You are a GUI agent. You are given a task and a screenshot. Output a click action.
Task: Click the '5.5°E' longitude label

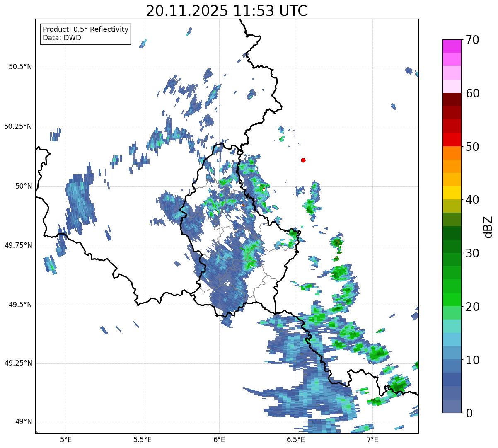click(143, 440)
